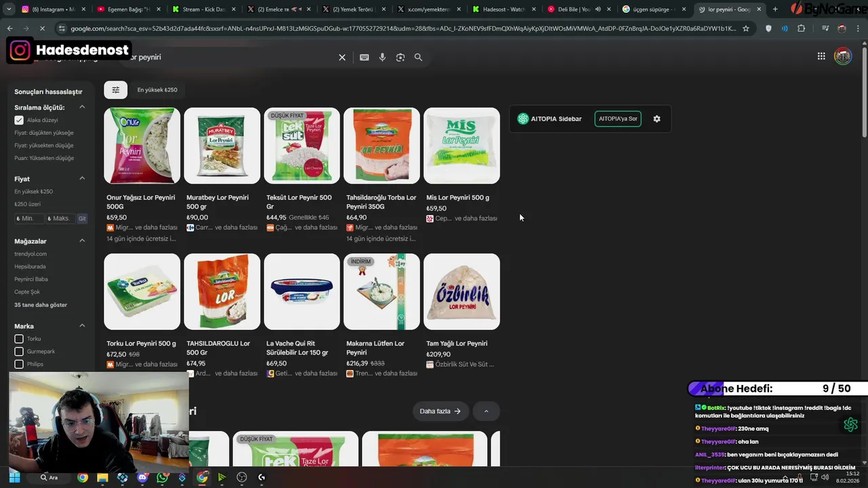Screen dimensions: 868x488
Task: Filter by Peynirci Baba store
Action: pos(31,279)
